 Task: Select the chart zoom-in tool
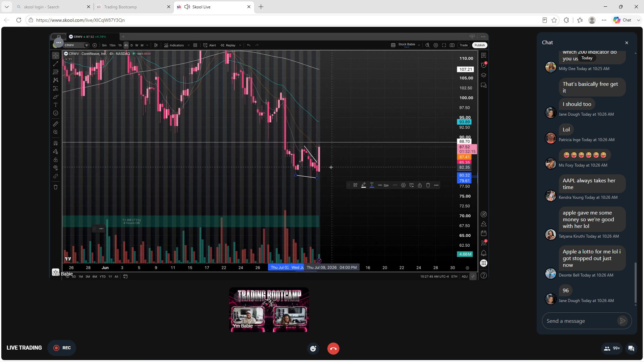tap(56, 132)
